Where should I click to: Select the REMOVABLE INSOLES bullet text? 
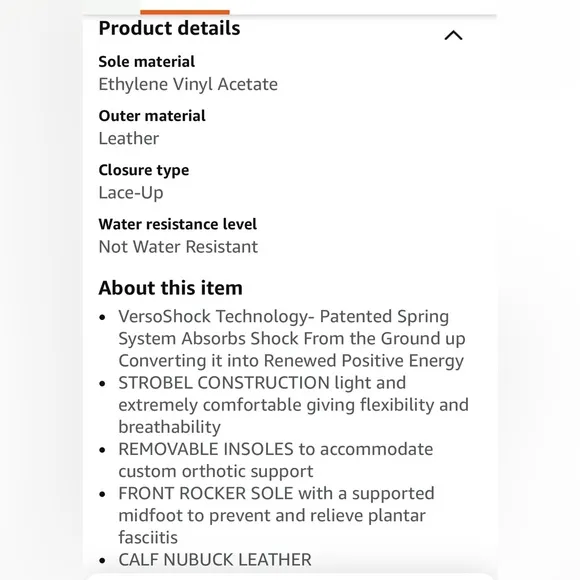(x=276, y=460)
